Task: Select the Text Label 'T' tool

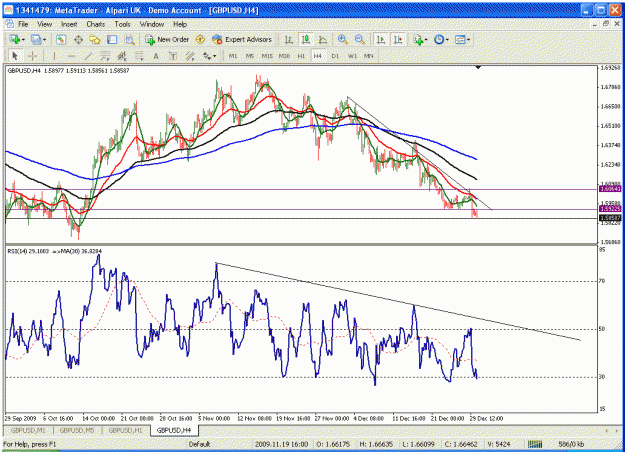Action: [x=173, y=56]
